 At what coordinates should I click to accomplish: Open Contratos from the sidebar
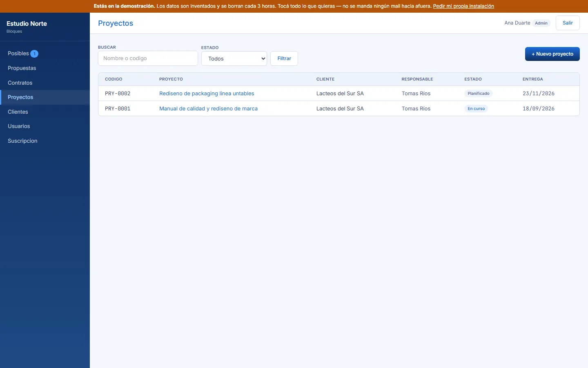coord(45,83)
